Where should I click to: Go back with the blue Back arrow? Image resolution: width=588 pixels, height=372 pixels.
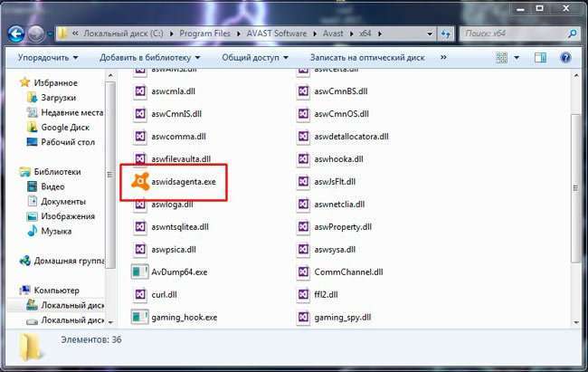[16, 34]
